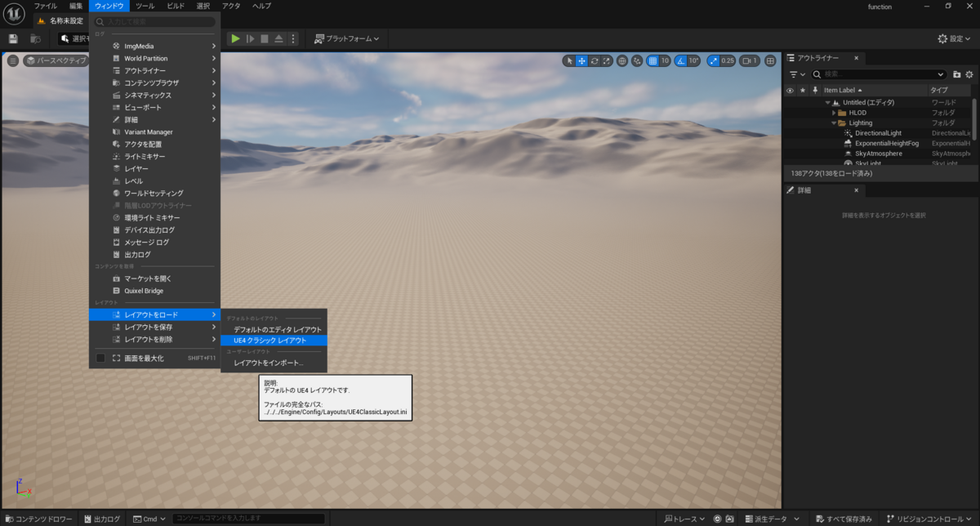Select SkyAtmosphere in the outliner
Image resolution: width=980 pixels, height=526 pixels.
[x=879, y=154]
